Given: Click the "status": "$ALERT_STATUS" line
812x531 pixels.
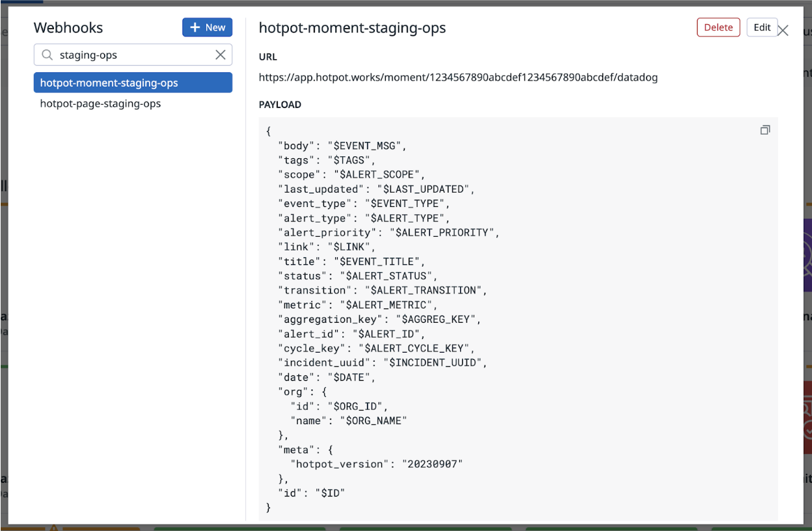Looking at the screenshot, I should pyautogui.click(x=357, y=276).
